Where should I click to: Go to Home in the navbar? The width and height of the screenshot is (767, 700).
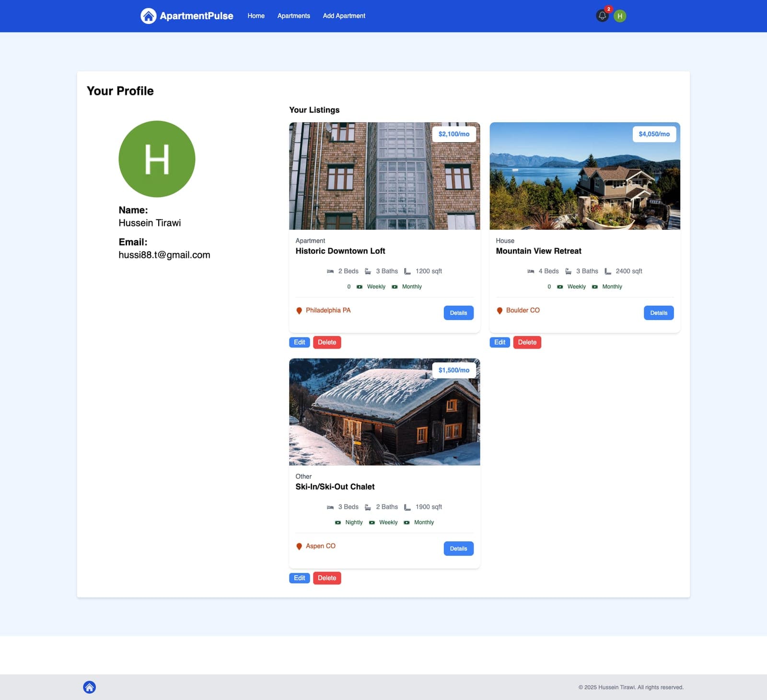tap(256, 16)
